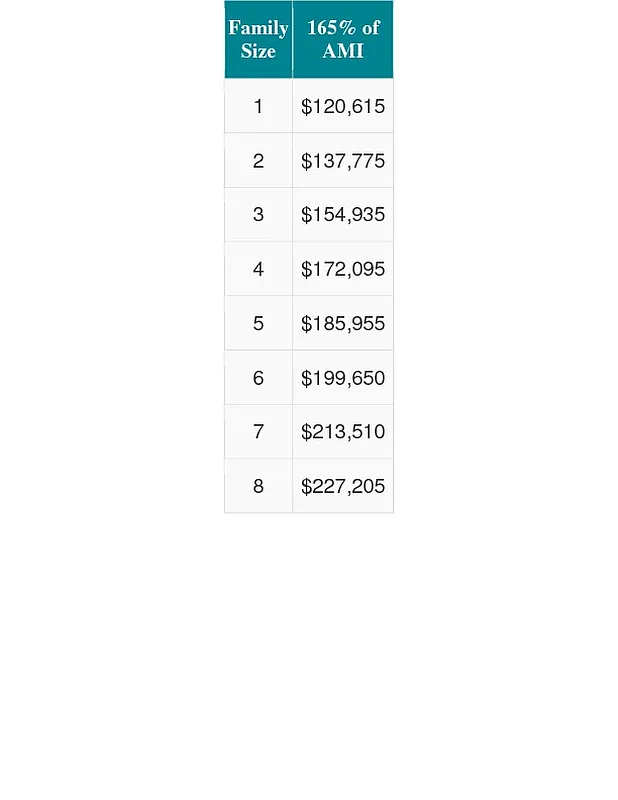Image resolution: width=618 pixels, height=800 pixels.
Task: Select family size 3 cell
Action: click(x=258, y=214)
